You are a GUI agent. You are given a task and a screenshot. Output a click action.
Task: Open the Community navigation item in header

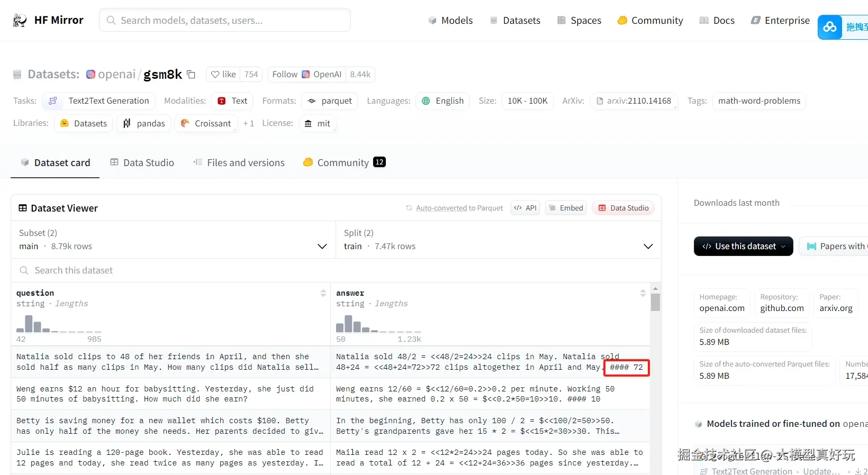[x=650, y=21]
